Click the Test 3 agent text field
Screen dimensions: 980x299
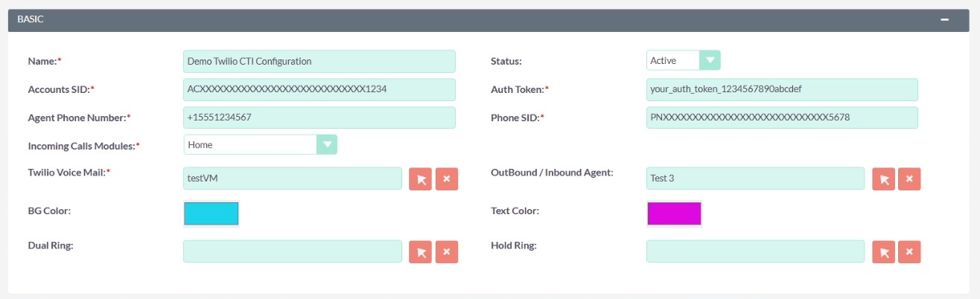(755, 179)
